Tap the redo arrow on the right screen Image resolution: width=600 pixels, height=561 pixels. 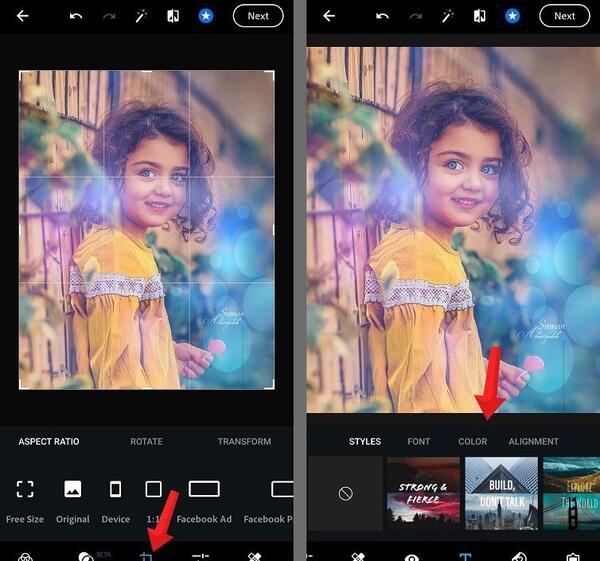415,16
